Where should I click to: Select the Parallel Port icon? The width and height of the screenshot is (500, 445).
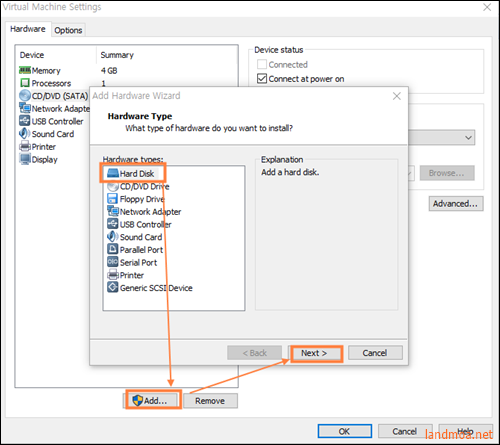tap(112, 249)
